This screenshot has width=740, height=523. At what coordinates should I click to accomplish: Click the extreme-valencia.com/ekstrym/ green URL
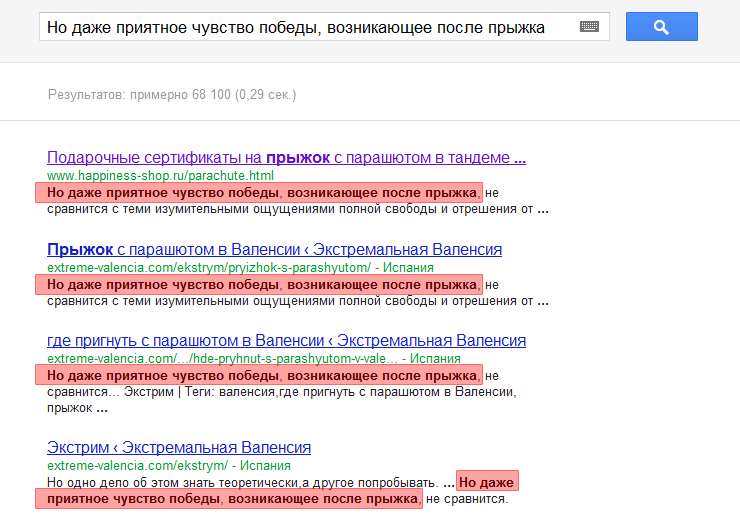point(139,465)
